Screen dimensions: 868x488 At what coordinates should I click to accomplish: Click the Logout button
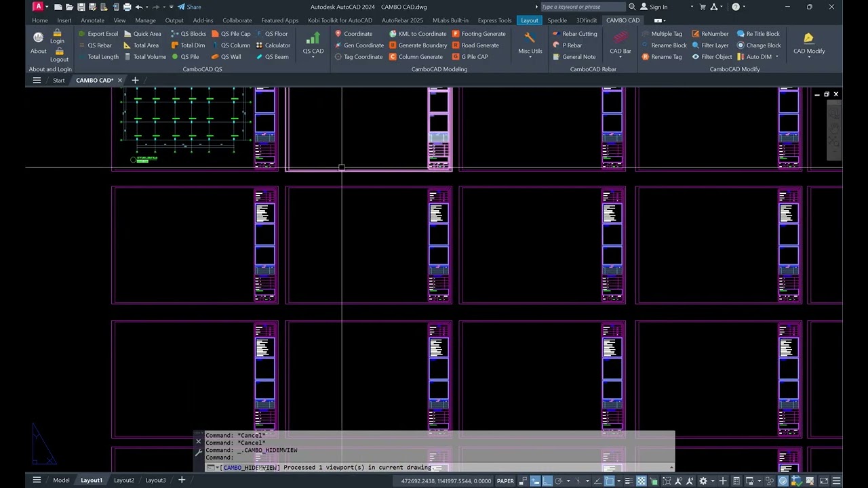tap(59, 55)
